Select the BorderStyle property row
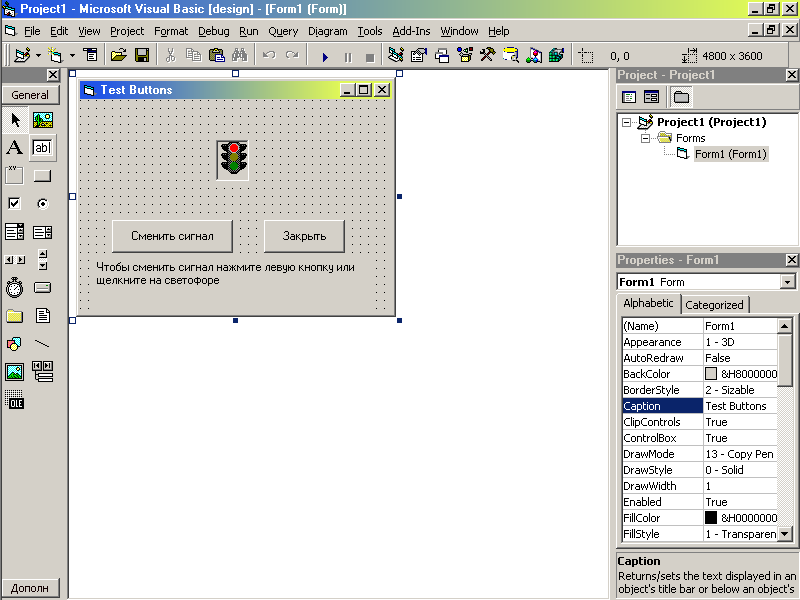 [699, 390]
